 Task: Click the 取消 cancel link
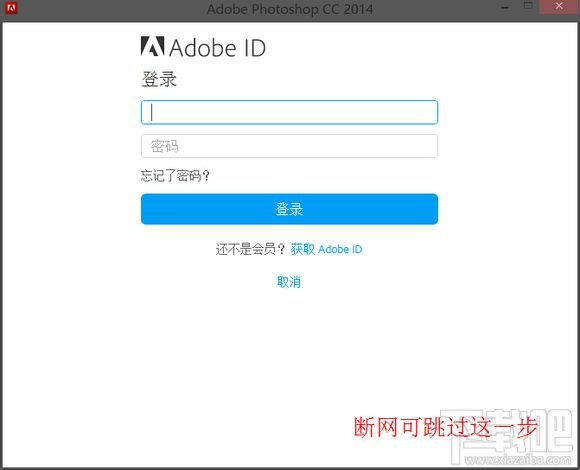click(x=289, y=282)
